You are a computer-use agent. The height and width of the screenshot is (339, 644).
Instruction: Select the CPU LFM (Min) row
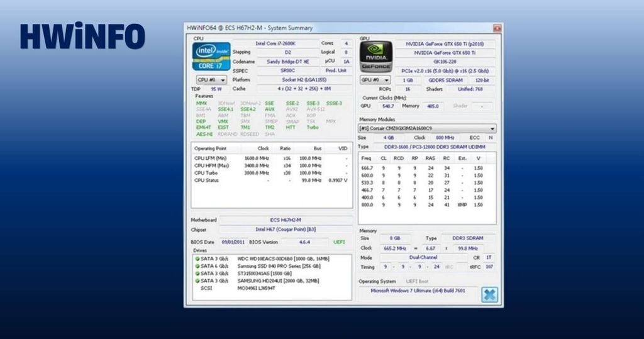[271, 158]
